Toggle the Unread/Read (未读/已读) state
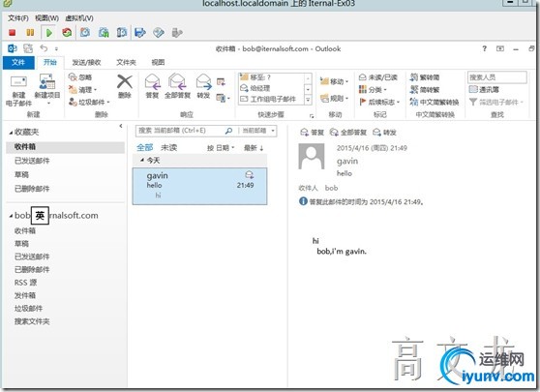540x392 pixels. click(x=377, y=77)
